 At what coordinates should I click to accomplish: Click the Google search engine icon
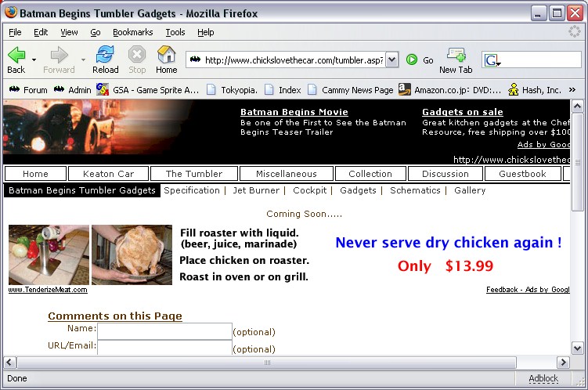coord(492,60)
